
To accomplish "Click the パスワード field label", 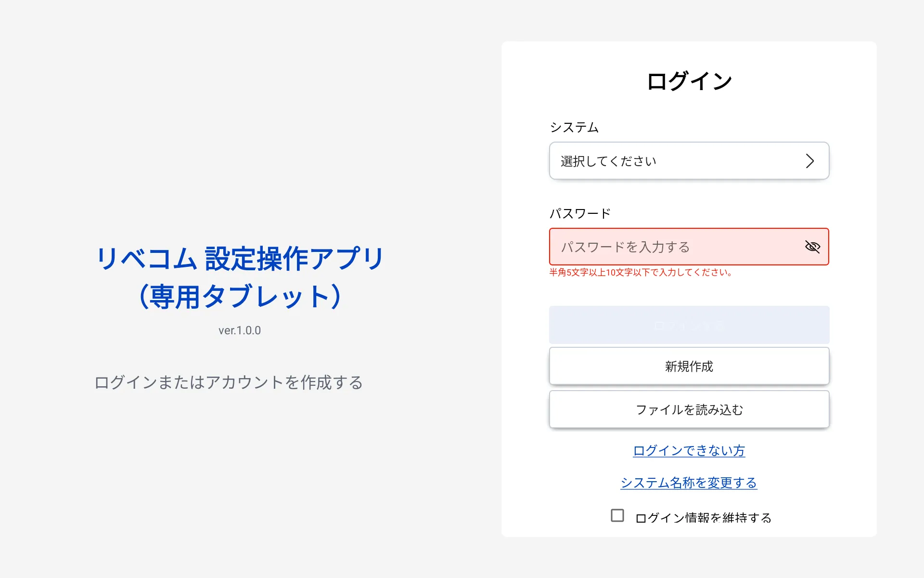I will (x=580, y=213).
